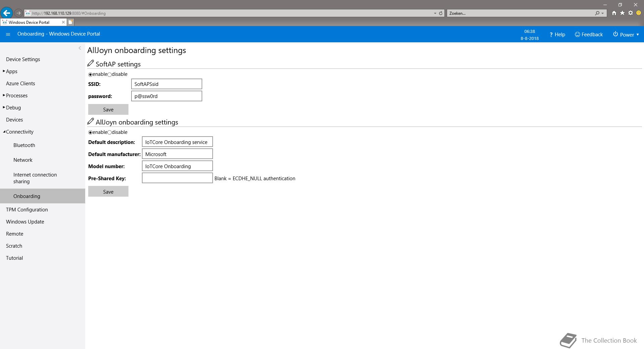Click the Pre-Shared Key field
Screen dimensions: 644x349
(177, 178)
